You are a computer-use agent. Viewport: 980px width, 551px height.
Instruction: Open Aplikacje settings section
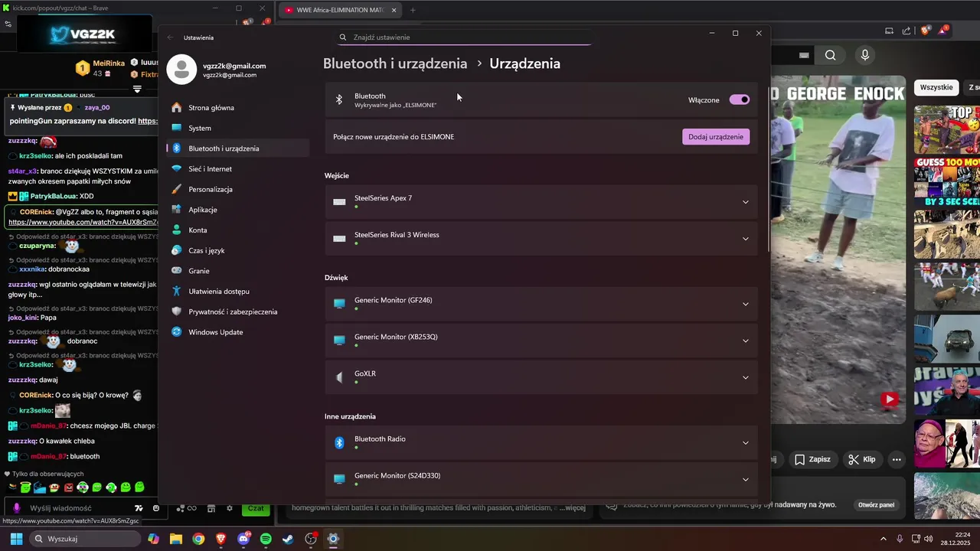coord(237,210)
